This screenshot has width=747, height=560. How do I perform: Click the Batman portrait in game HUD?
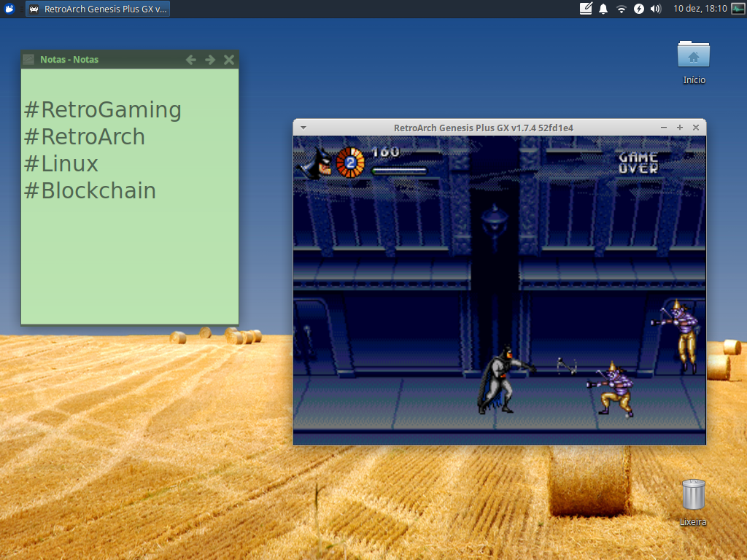tap(315, 163)
